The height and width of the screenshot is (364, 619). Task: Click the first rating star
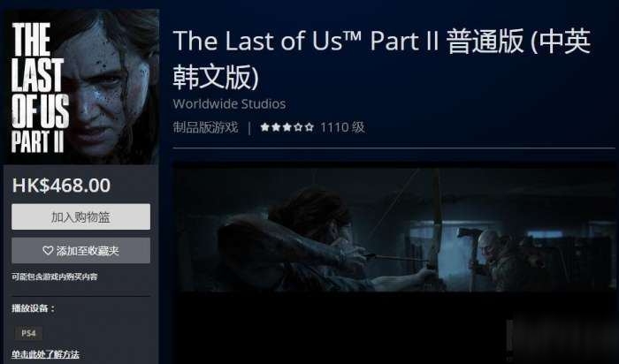tap(265, 127)
